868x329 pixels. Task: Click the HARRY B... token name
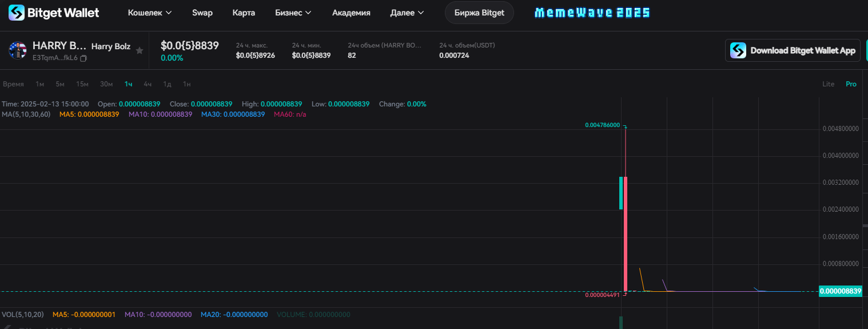pos(59,46)
